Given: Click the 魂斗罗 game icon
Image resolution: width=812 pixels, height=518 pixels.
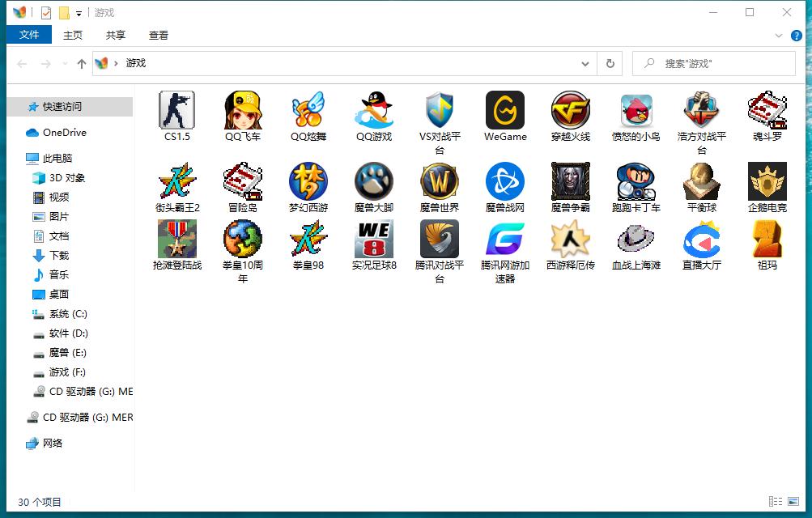Looking at the screenshot, I should (767, 110).
